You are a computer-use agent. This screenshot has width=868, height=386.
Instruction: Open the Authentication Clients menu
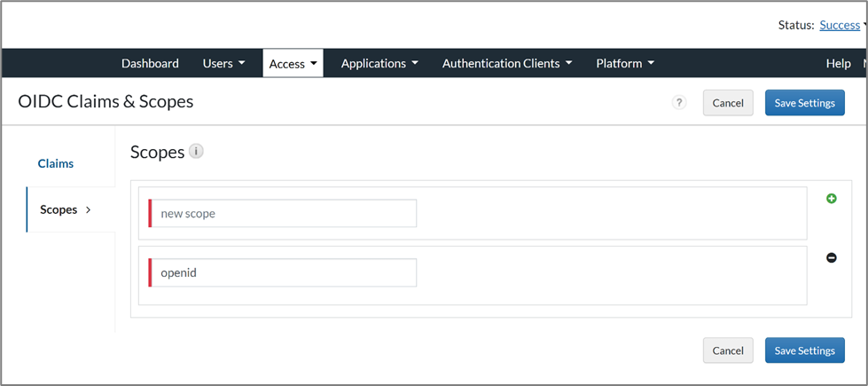click(507, 64)
